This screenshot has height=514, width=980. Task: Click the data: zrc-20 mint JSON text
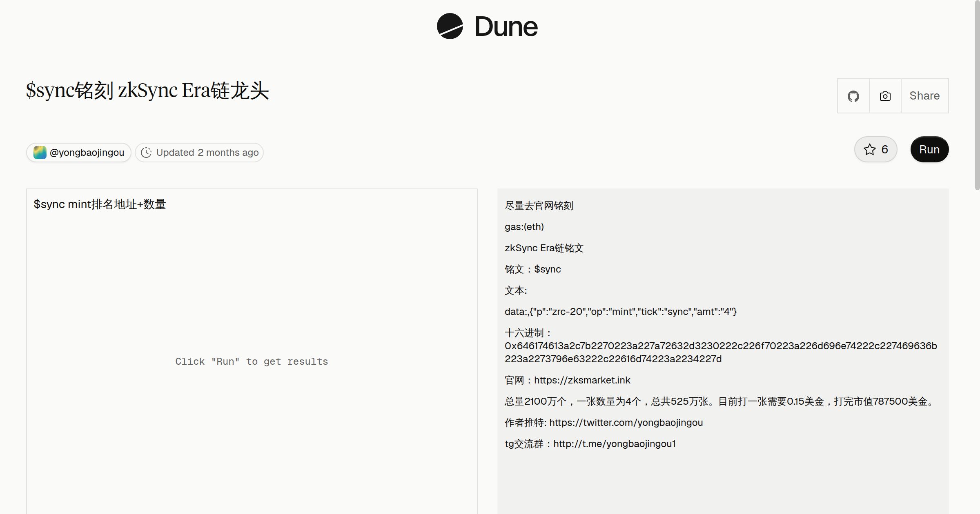620,312
